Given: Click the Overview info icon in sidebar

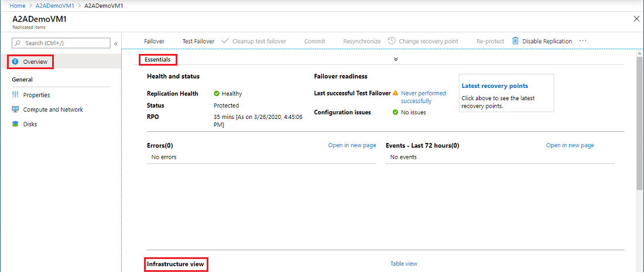Looking at the screenshot, I should (x=15, y=62).
